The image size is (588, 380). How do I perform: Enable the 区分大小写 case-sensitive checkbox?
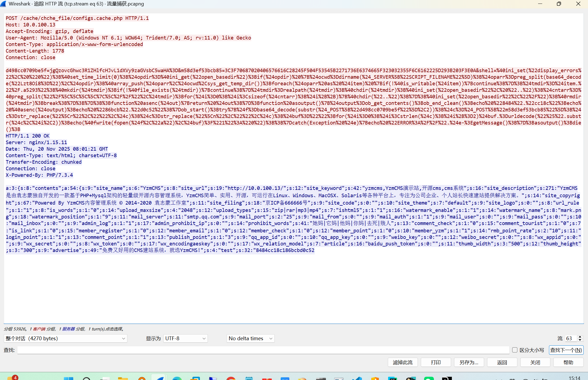pyautogui.click(x=515, y=350)
